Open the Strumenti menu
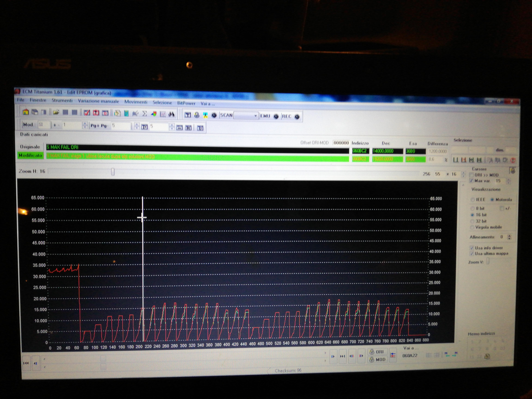Viewport: 532px width, 399px height. coord(62,101)
